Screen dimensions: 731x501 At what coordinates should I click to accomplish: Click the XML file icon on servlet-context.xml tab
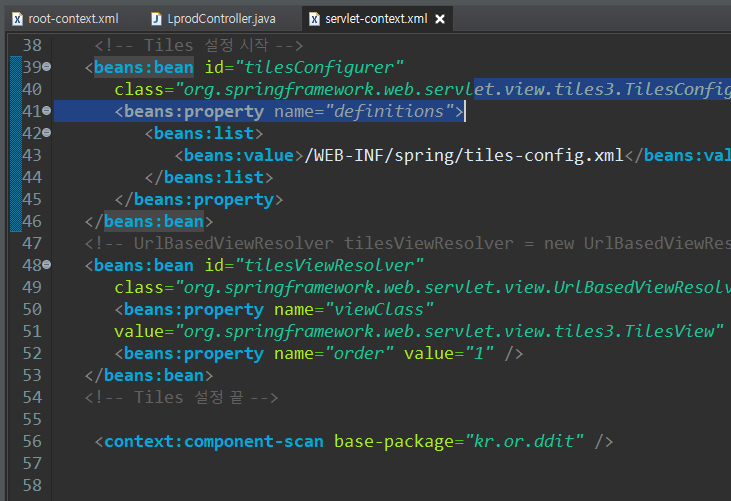(x=315, y=19)
